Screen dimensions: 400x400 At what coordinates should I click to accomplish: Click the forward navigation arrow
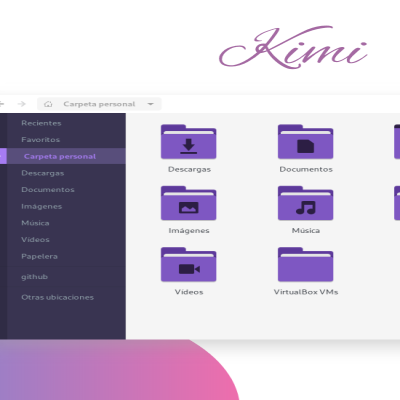(22, 104)
